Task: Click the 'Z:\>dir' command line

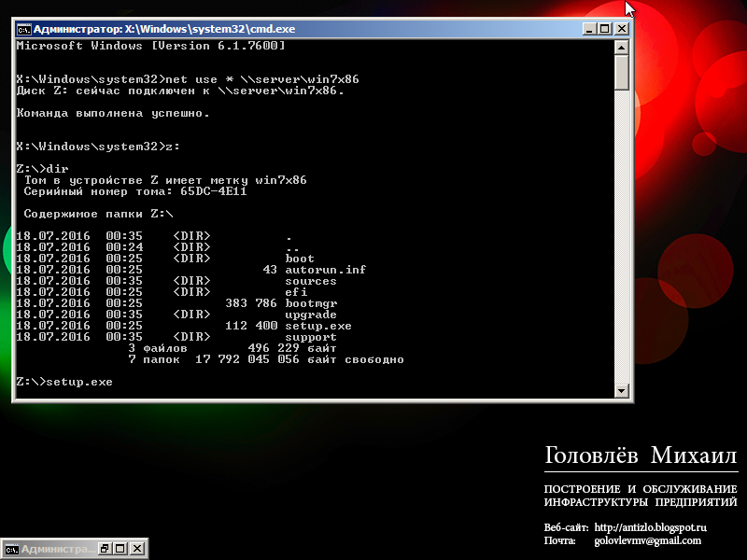Action: [42, 169]
